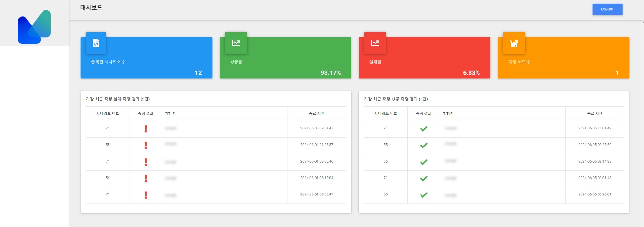The width and height of the screenshot is (644, 227).
Task: Click the 대시보드 page title
Action: point(91,8)
